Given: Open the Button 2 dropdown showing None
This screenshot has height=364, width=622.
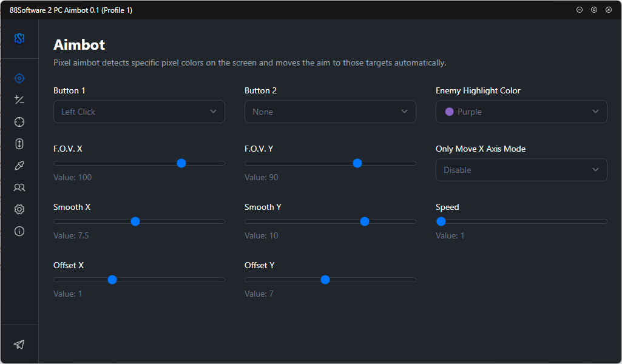Looking at the screenshot, I should pyautogui.click(x=330, y=112).
